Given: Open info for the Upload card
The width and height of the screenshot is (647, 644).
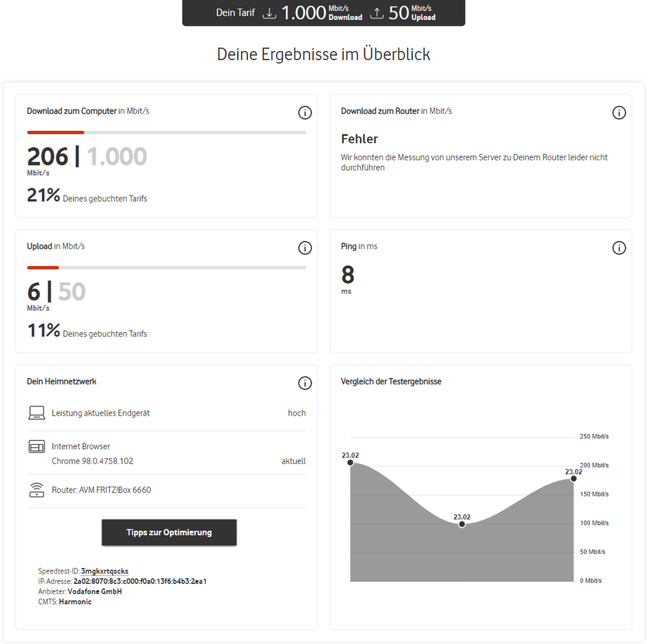Looking at the screenshot, I should tap(305, 248).
